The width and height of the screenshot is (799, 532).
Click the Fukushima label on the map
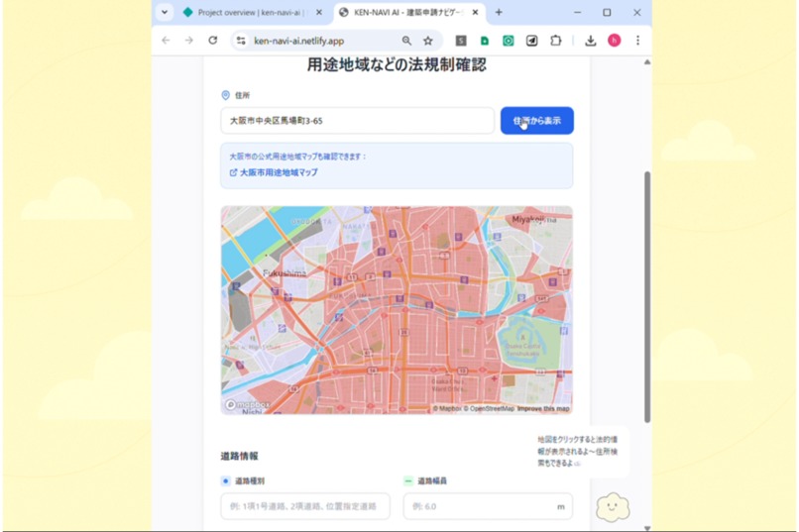click(x=285, y=273)
